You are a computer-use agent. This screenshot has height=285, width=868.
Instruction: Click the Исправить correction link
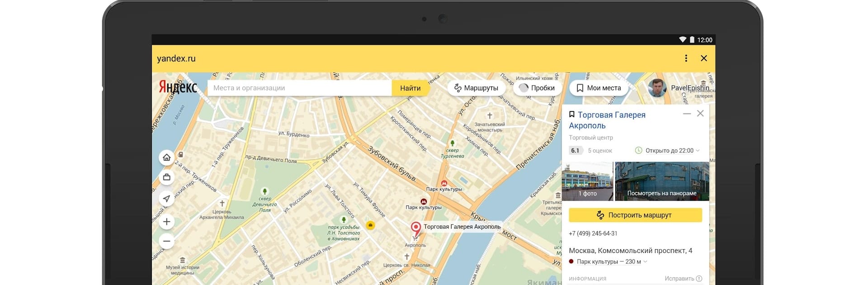[x=683, y=279]
